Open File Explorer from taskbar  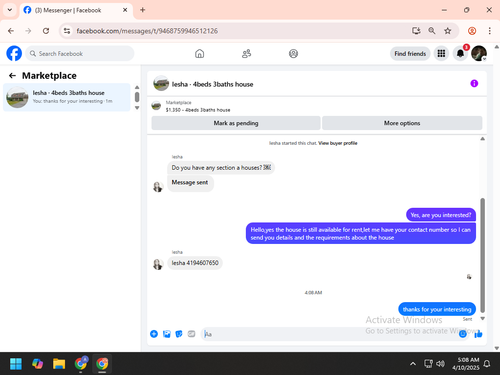pyautogui.click(x=59, y=364)
